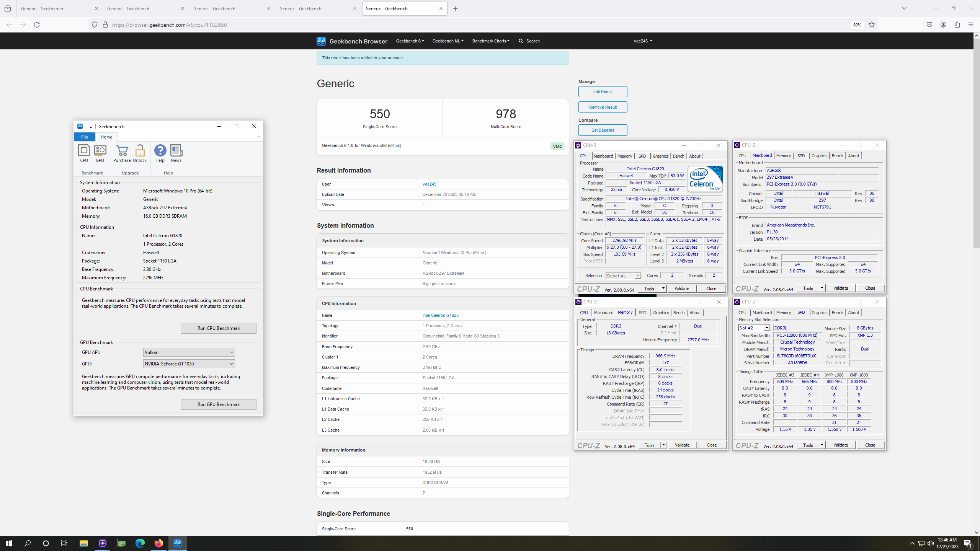
Task: Open the Geekbench 6 navbar dropdown
Action: tap(410, 41)
